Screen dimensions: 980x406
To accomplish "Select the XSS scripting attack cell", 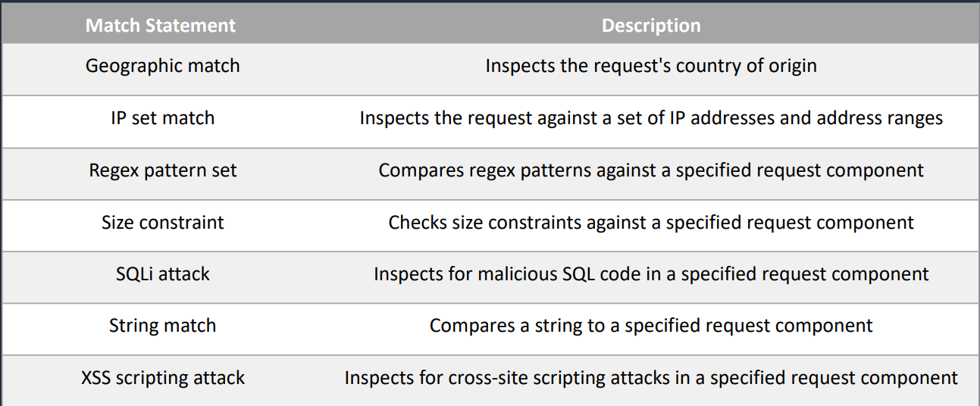I will 162,377.
